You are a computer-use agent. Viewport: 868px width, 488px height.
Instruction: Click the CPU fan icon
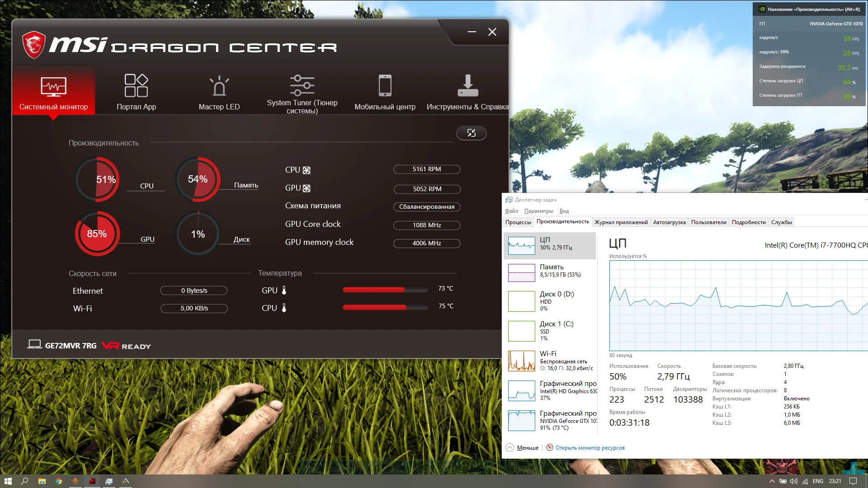tap(307, 170)
